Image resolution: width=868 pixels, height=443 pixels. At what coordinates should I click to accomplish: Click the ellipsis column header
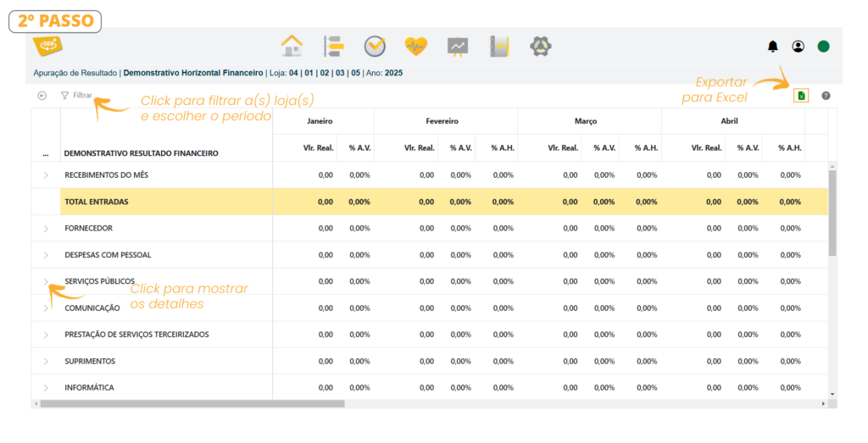point(46,154)
